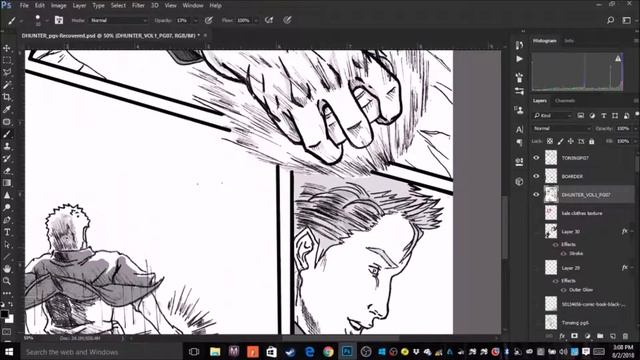
Task: Select the Path Selection tool
Action: click(x=7, y=244)
